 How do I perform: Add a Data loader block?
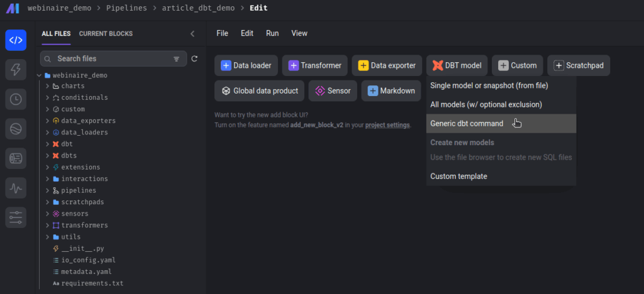[x=246, y=65]
